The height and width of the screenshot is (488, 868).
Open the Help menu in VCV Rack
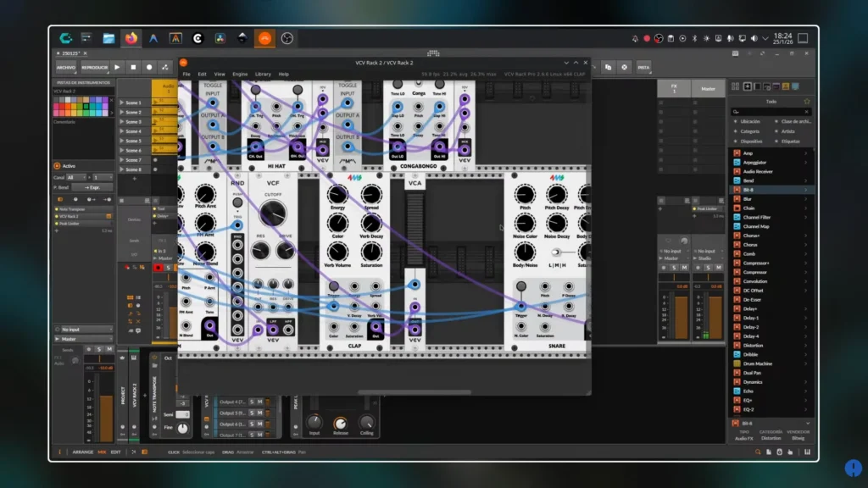[x=283, y=75]
